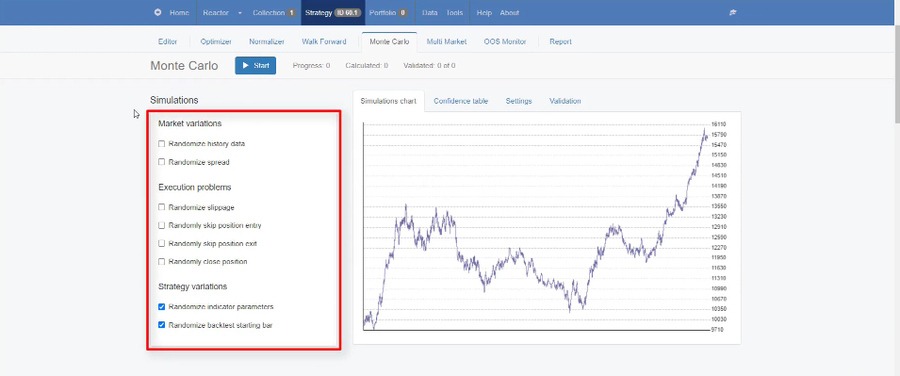The height and width of the screenshot is (376, 900).
Task: Open the Portfolio menu item
Action: coord(388,13)
